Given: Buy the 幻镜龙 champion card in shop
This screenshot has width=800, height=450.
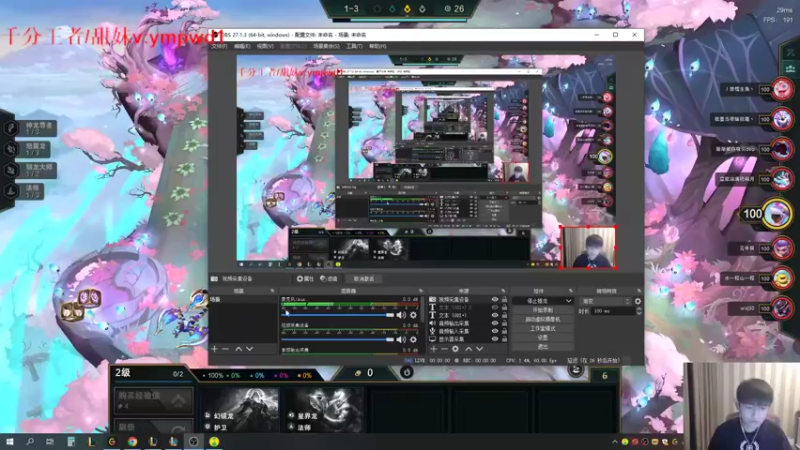Looking at the screenshot, I should point(239,410).
